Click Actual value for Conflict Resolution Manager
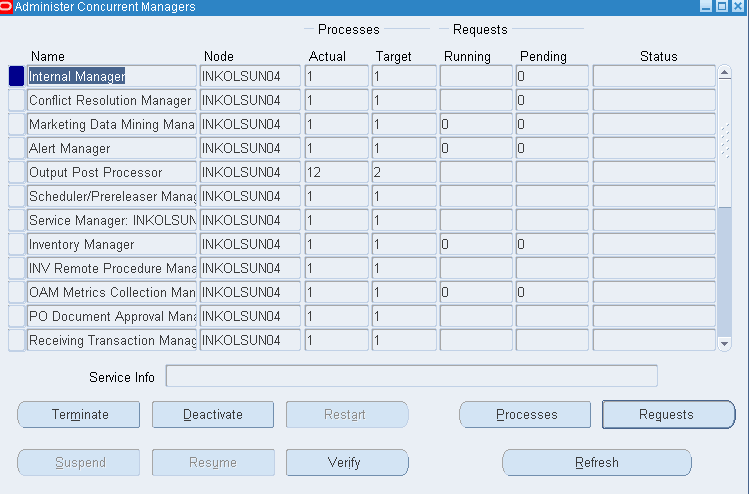Viewport: 749px width, 494px height. coord(337,100)
